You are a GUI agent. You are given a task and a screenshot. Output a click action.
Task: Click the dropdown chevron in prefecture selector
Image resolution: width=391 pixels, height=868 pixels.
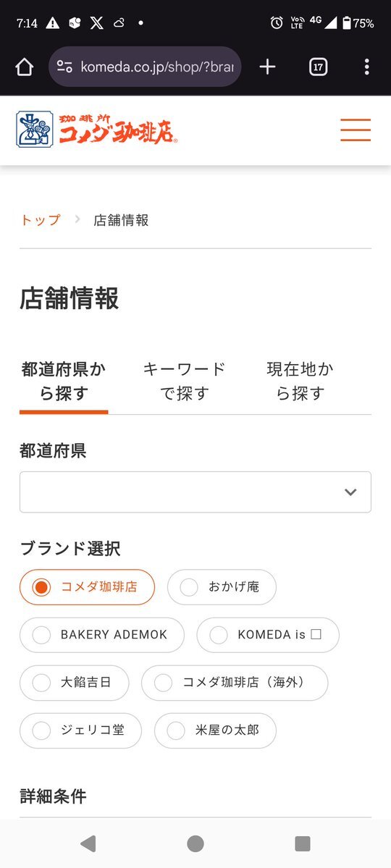tap(350, 492)
